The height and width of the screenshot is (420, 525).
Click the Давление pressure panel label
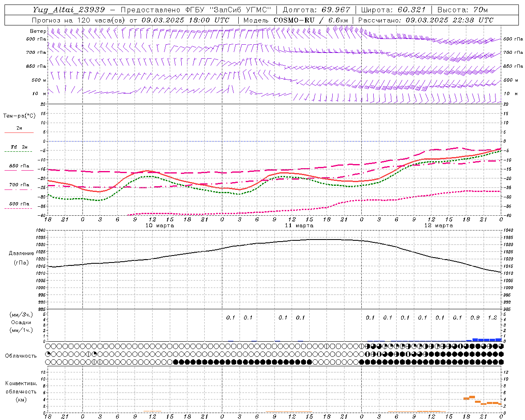(x=21, y=253)
